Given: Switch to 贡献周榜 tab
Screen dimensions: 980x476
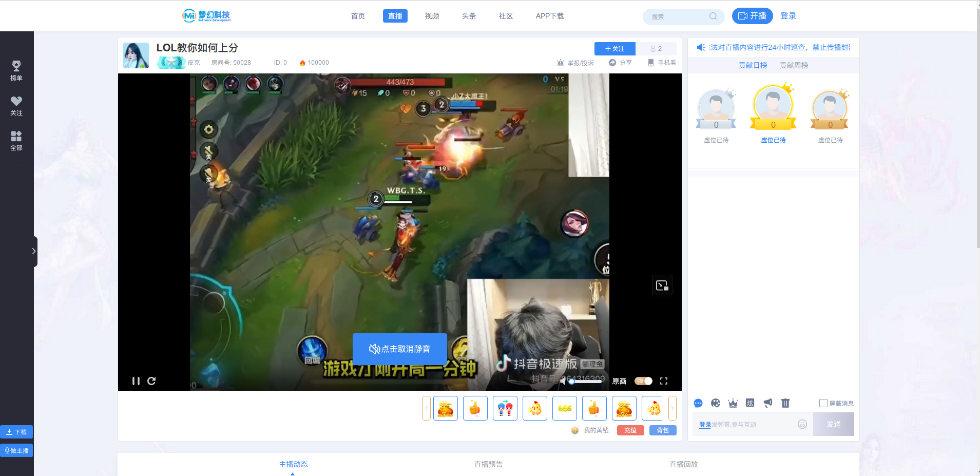Looking at the screenshot, I should (794, 65).
